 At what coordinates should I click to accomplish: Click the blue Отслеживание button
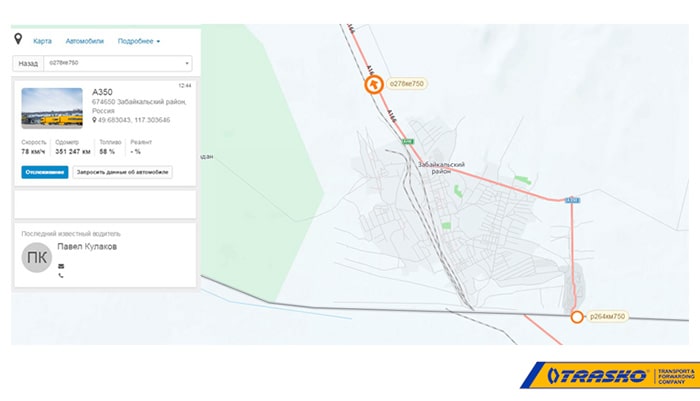tap(45, 172)
